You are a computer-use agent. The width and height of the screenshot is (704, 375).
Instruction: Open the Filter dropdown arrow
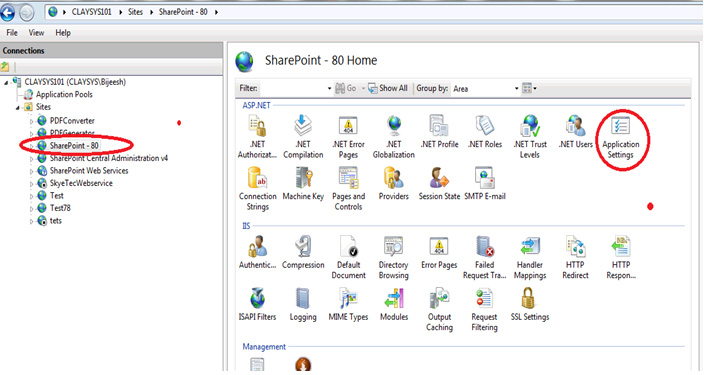(330, 88)
